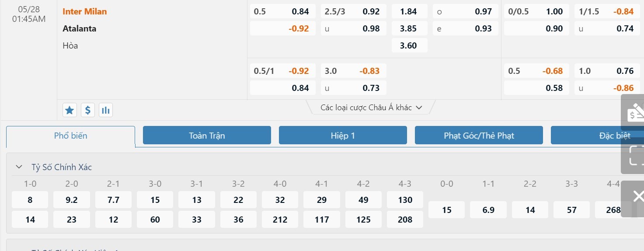Collapse the Tỷ Số Chính Xác section
Screen dimensions: 644x251
click(x=19, y=167)
